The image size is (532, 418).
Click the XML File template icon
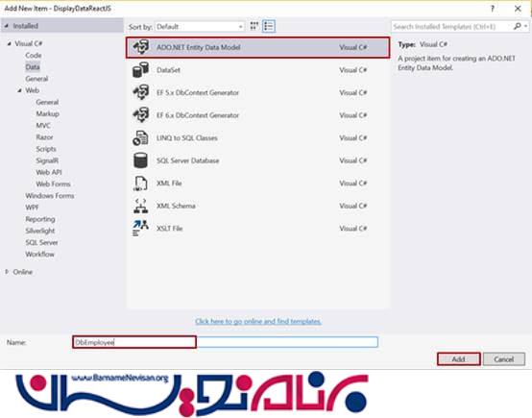click(x=140, y=183)
